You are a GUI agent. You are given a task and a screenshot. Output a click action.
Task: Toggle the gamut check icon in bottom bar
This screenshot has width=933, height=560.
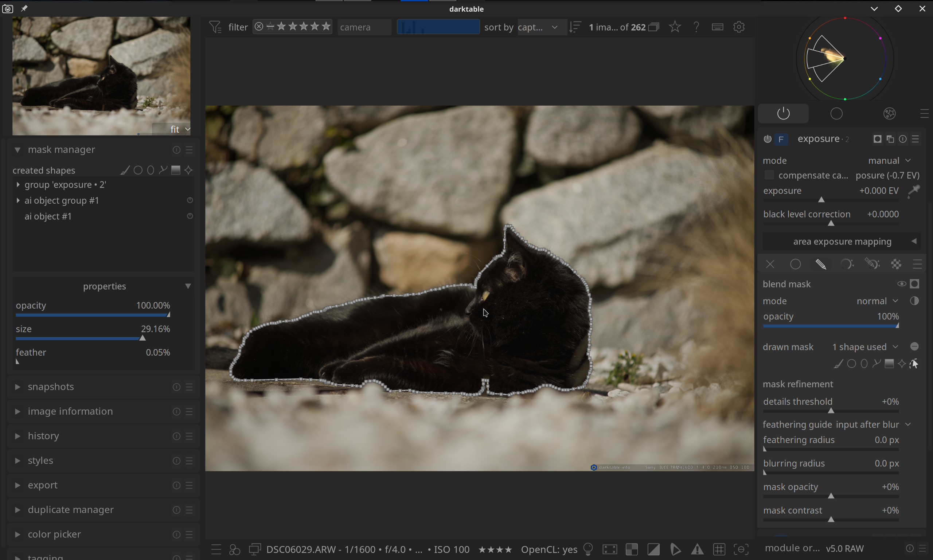point(698,549)
